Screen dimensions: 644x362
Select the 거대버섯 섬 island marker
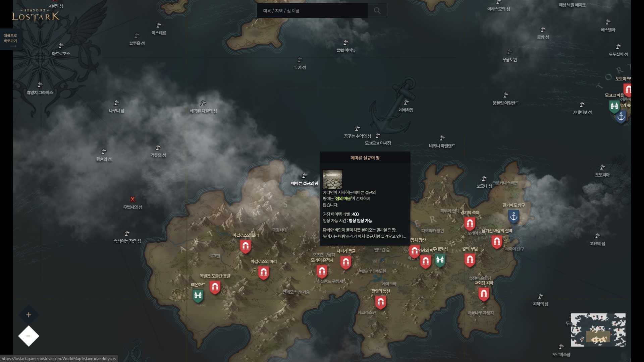[582, 105]
